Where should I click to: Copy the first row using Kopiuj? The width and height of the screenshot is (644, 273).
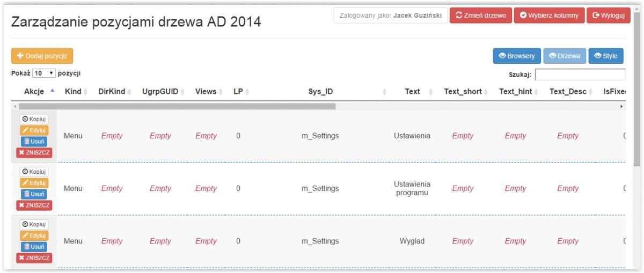34,119
